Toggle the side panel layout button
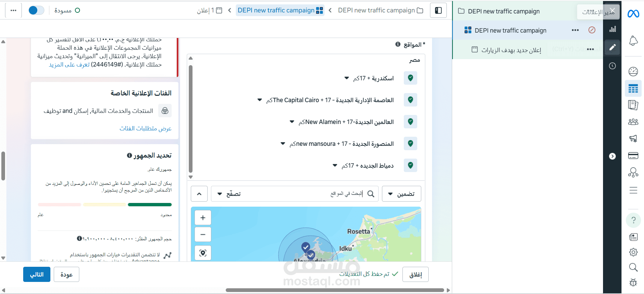 438,10
